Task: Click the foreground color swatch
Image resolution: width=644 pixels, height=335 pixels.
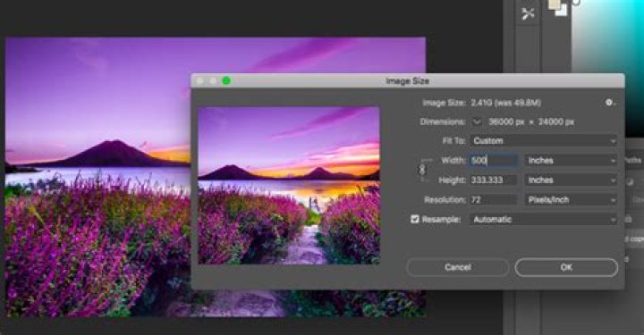Action: (555, 4)
